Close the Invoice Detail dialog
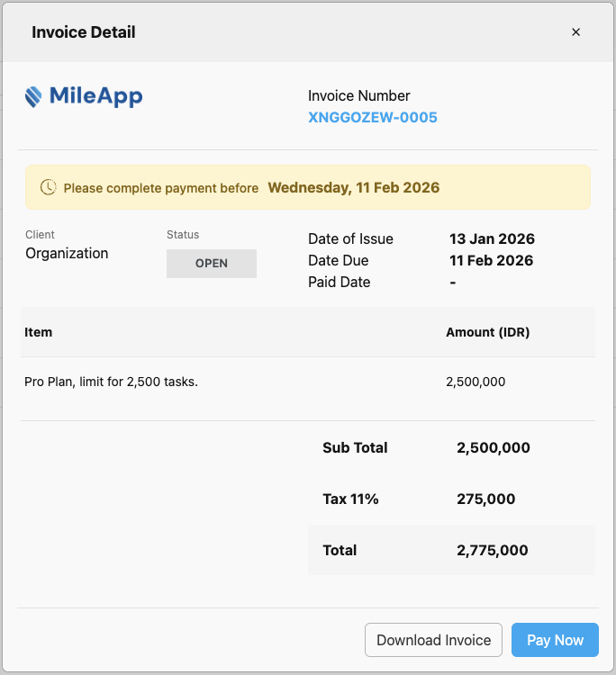 coord(575,32)
